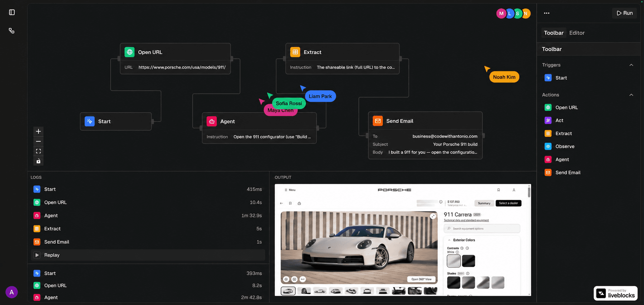Select the Agent action in the toolbar
This screenshot has height=305, width=644.
(557, 159)
